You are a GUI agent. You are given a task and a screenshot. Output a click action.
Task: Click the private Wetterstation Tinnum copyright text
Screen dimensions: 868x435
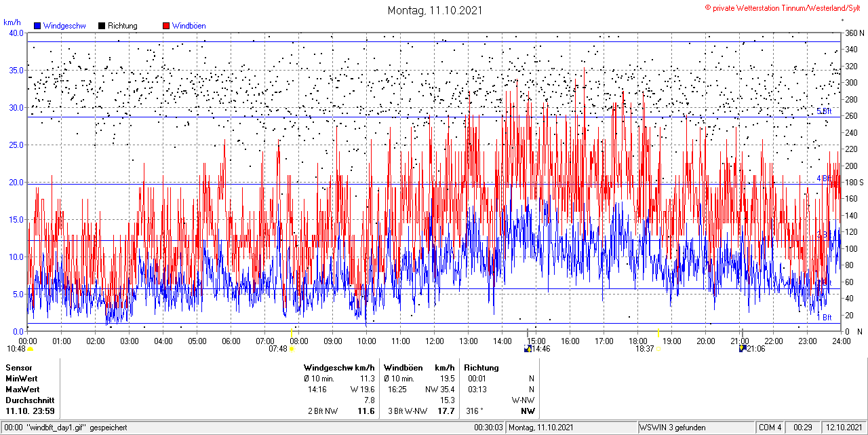pos(784,7)
